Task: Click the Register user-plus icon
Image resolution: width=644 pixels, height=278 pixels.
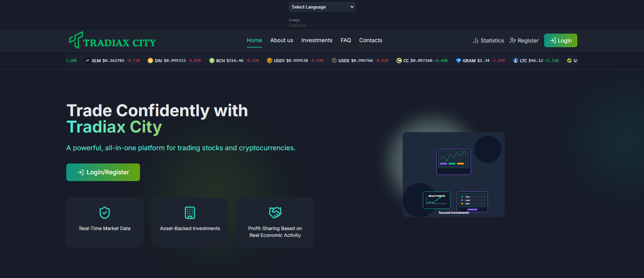Action: point(513,41)
